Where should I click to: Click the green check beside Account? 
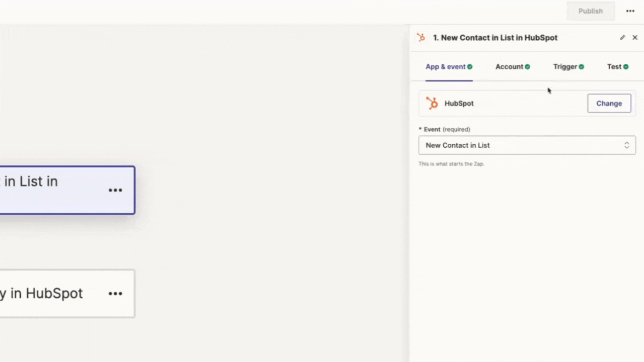527,67
